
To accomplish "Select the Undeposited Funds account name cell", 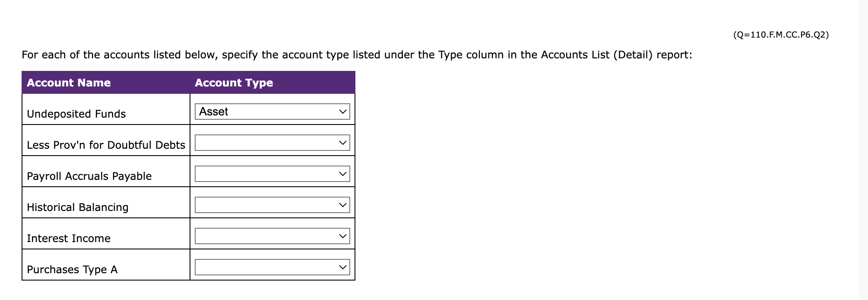I will pyautogui.click(x=76, y=114).
